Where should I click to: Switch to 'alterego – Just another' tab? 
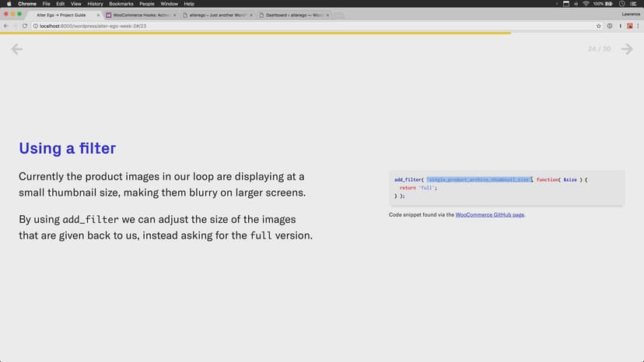(218, 15)
